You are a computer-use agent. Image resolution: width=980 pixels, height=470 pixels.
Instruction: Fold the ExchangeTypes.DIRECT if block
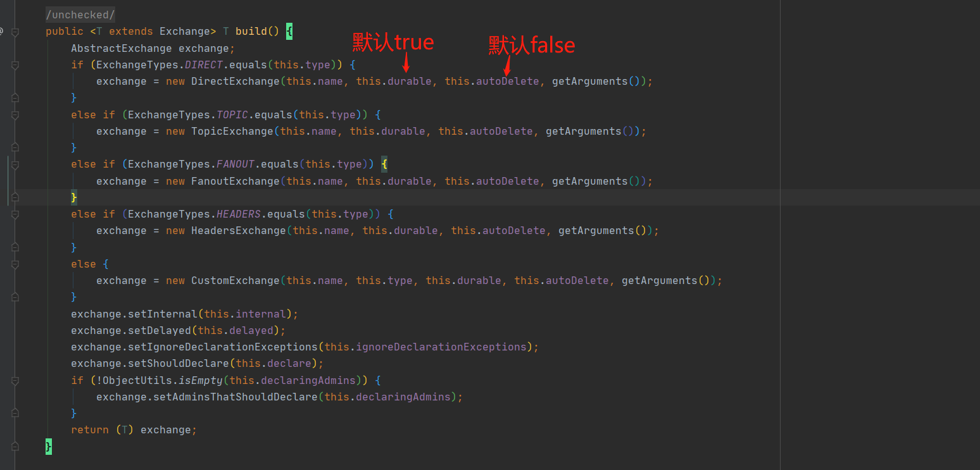tap(15, 65)
